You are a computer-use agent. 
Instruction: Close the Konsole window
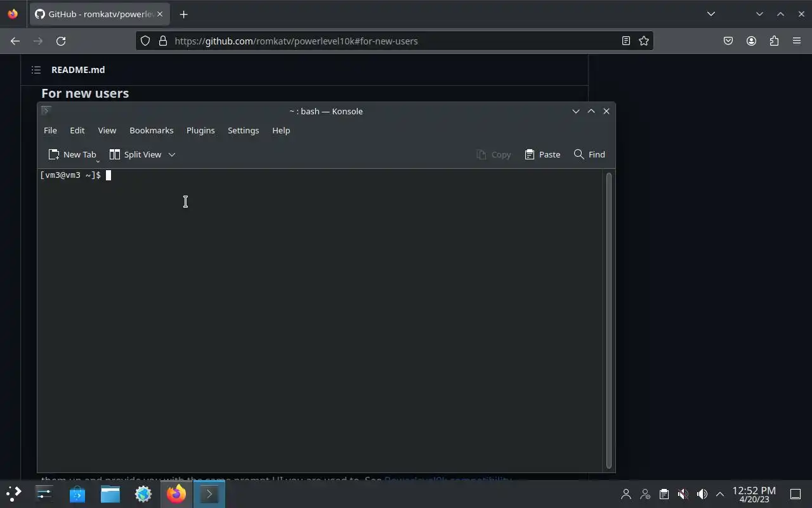[606, 111]
